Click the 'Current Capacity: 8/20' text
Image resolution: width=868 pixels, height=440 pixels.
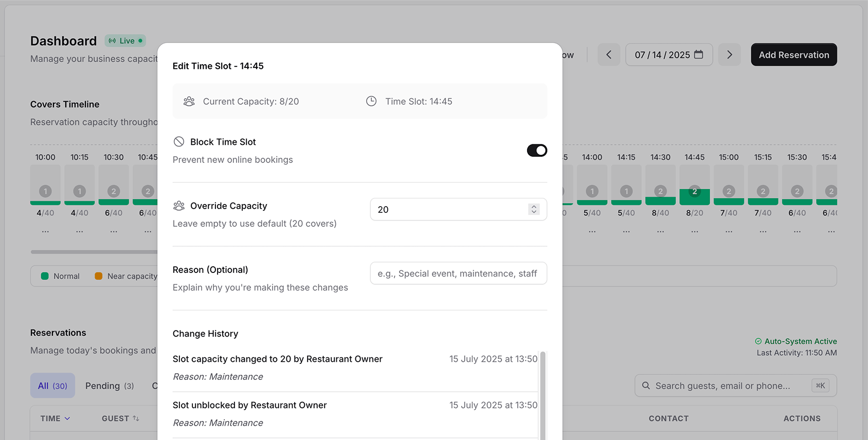pos(251,101)
